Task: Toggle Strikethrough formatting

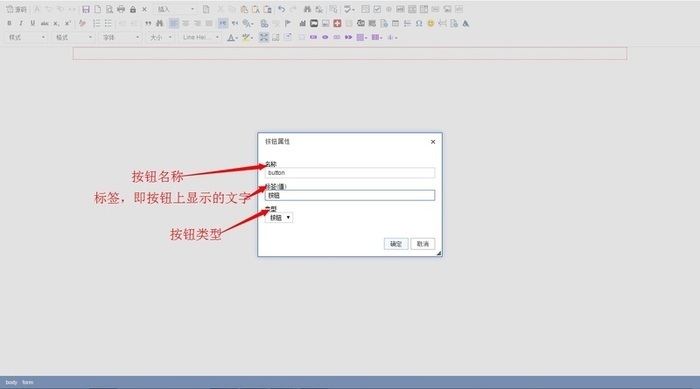Action: point(44,23)
